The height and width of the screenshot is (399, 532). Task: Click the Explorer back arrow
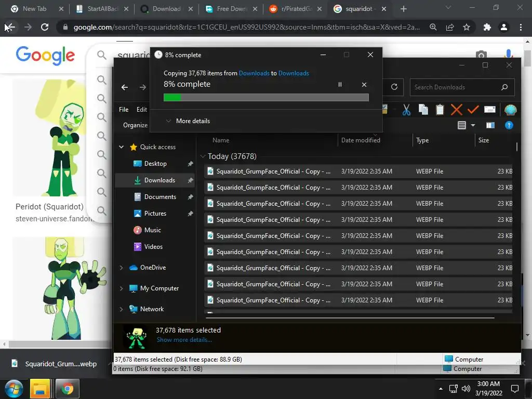click(125, 87)
